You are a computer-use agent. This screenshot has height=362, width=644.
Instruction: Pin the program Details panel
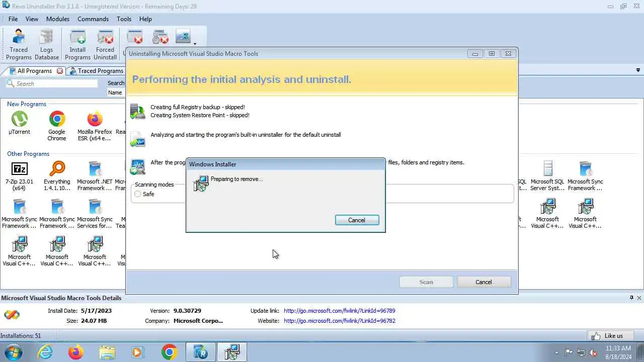pos(631,298)
